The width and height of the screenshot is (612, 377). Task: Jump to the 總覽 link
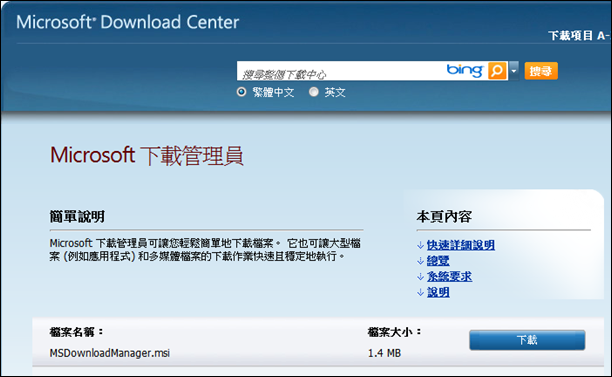(x=438, y=261)
